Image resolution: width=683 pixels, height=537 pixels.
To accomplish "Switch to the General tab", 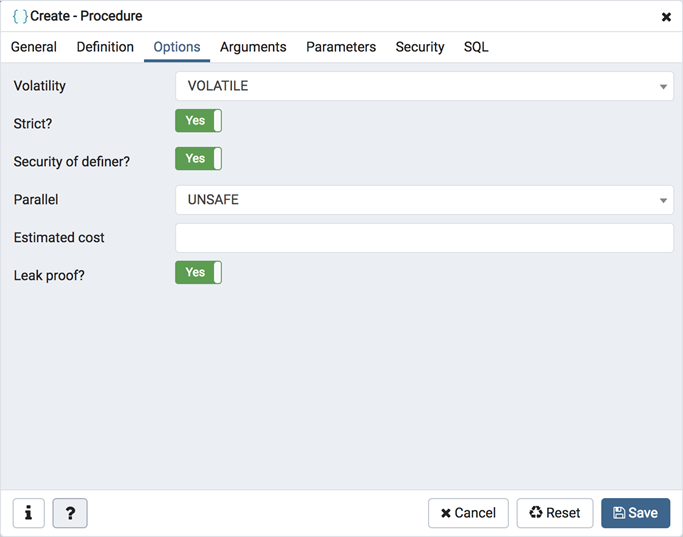I will [x=34, y=47].
